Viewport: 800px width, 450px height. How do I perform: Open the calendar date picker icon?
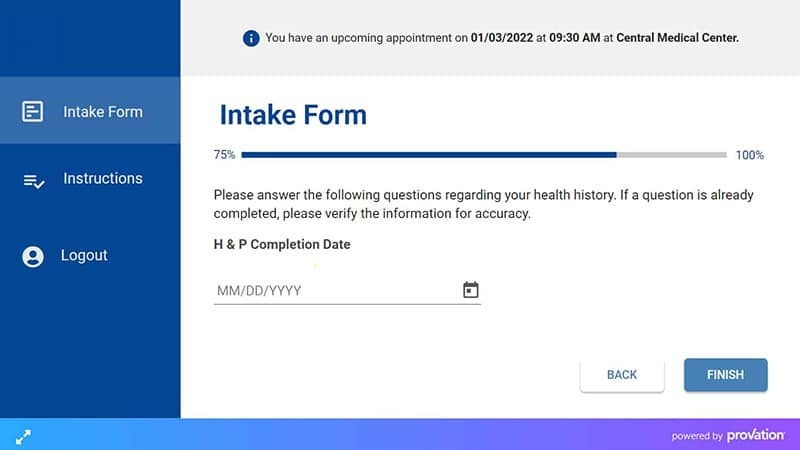point(471,290)
